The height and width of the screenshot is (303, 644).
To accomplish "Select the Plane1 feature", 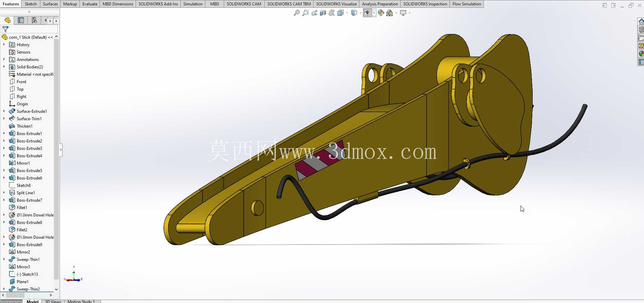I will (19, 282).
